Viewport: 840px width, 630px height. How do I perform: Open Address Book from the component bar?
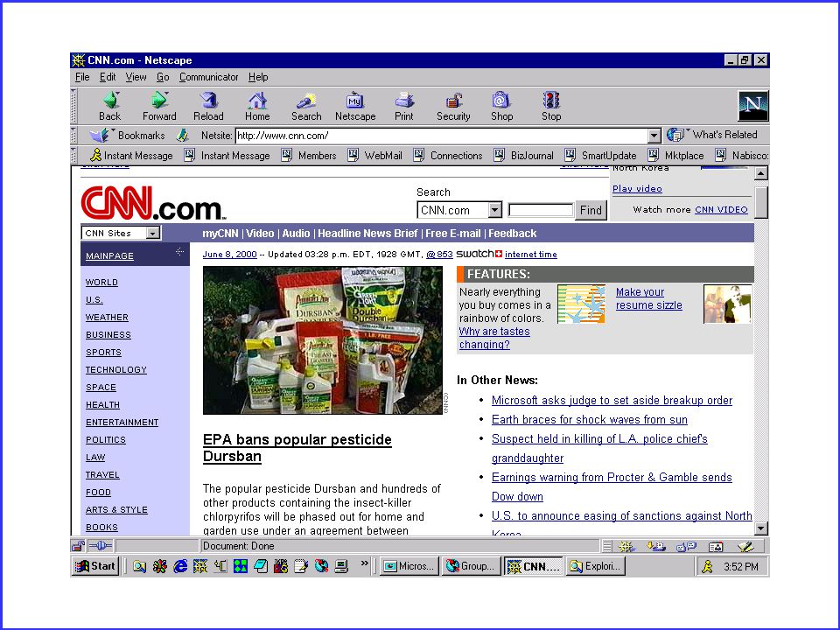click(716, 546)
